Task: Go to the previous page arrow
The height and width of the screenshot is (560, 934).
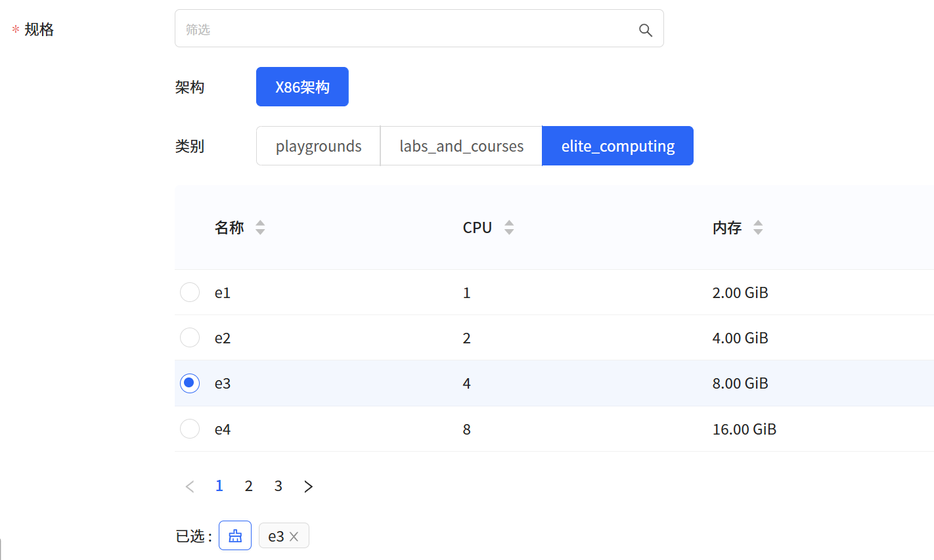Action: (x=190, y=486)
